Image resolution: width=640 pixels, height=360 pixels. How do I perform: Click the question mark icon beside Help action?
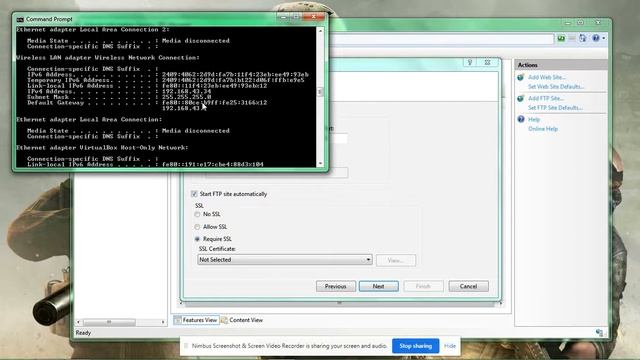(x=520, y=119)
